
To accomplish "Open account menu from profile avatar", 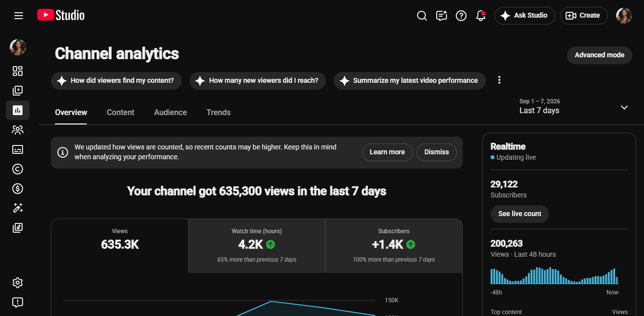I will click(624, 16).
